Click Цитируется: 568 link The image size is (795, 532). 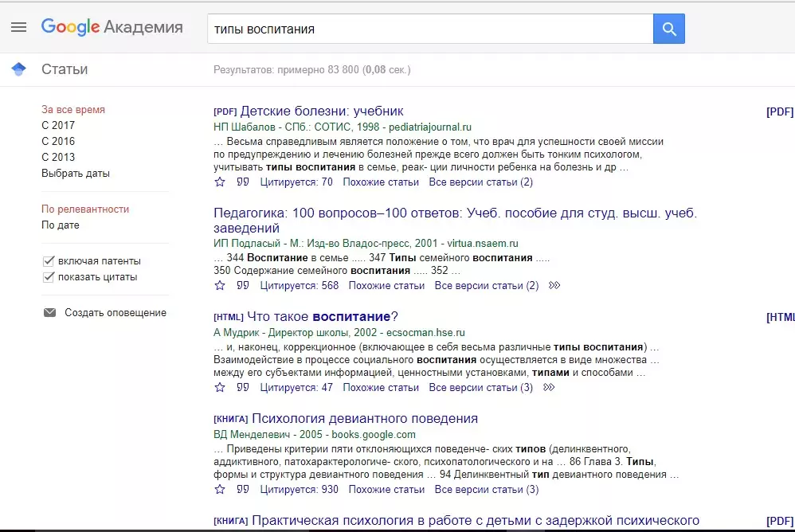[300, 285]
